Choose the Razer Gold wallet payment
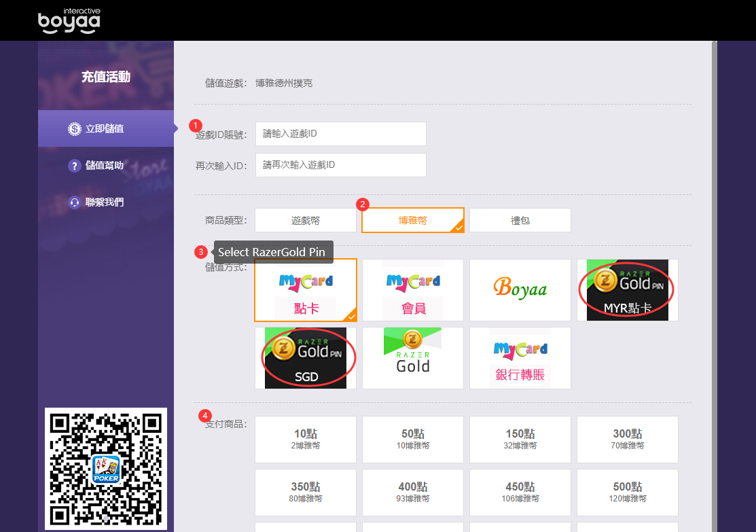Viewport: 756px width, 532px height. coord(413,358)
